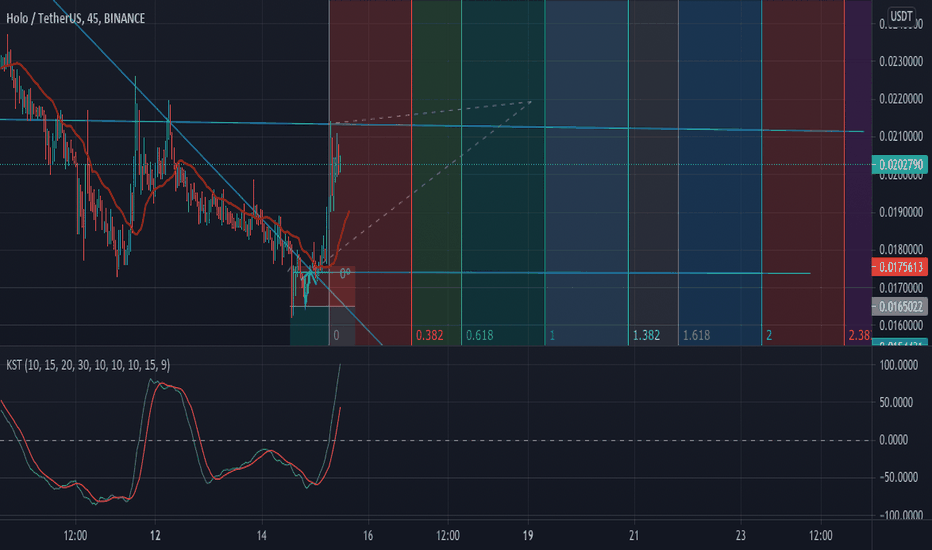The width and height of the screenshot is (932, 550).
Task: Select the 2.38 Fibonacci zone label
Action: [x=859, y=335]
